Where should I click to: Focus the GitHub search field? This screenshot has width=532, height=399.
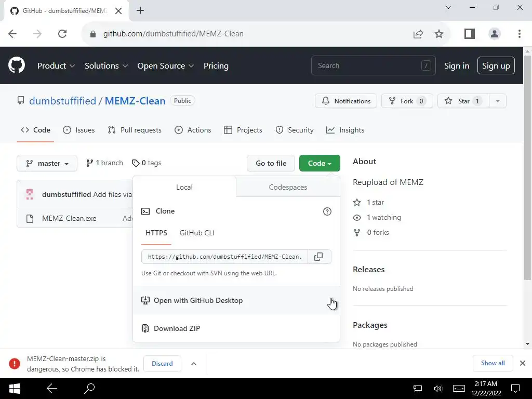pyautogui.click(x=373, y=65)
